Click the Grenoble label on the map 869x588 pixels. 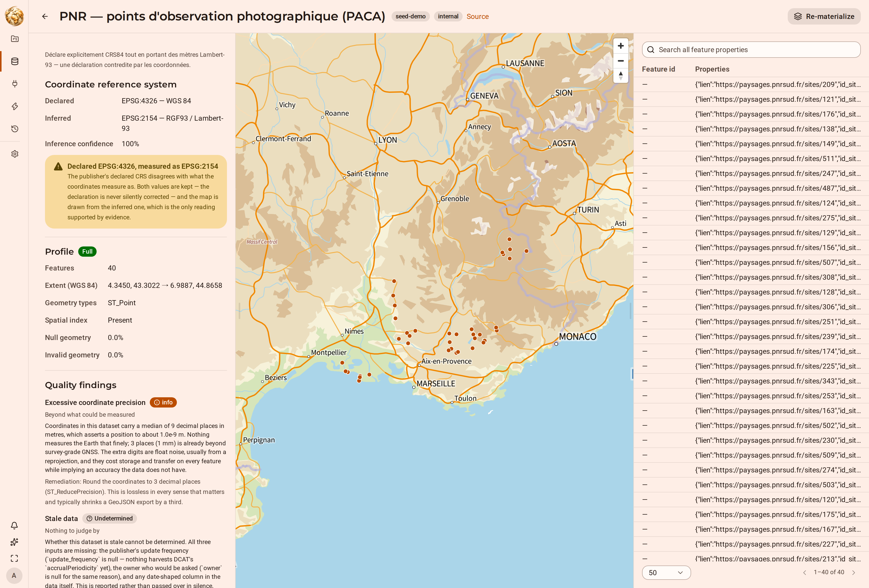(455, 199)
